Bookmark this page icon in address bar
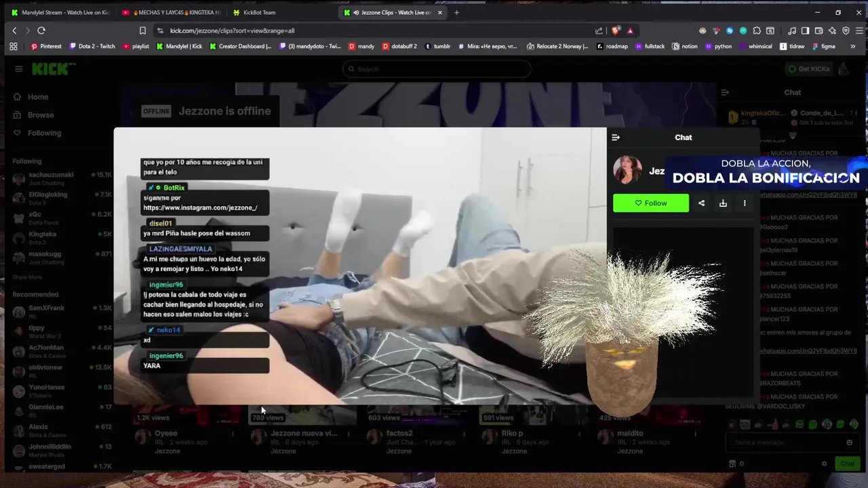Screen dimensions: 868x488 point(142,30)
